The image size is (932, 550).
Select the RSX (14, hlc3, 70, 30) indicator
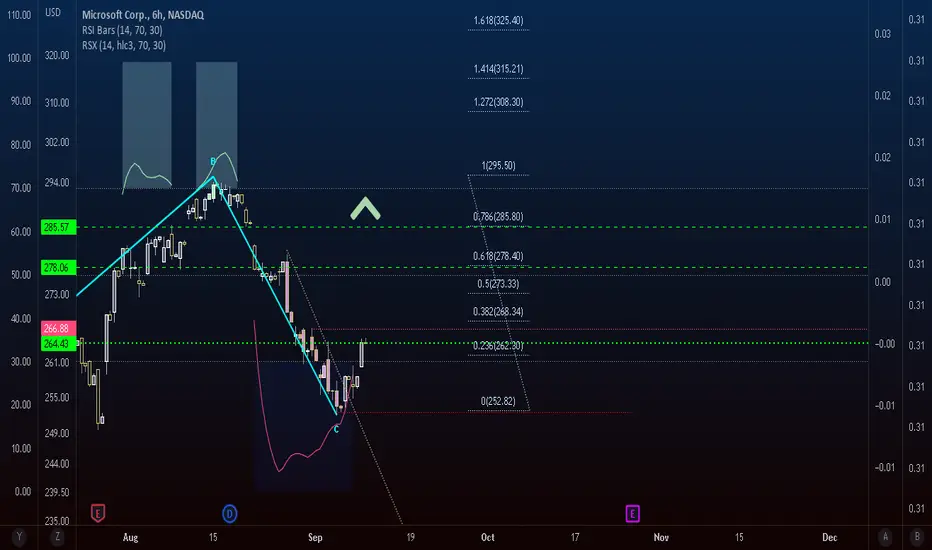[x=124, y=45]
